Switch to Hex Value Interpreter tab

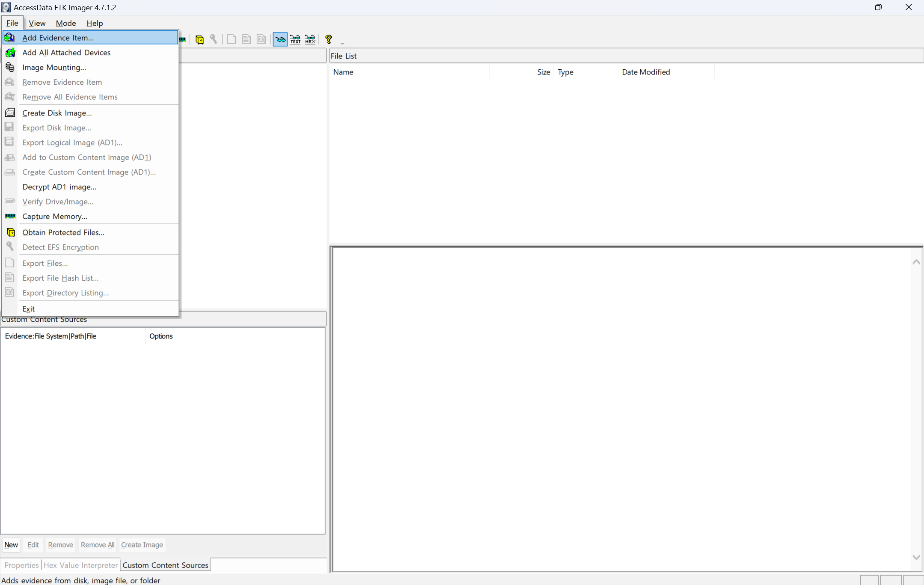coord(80,565)
